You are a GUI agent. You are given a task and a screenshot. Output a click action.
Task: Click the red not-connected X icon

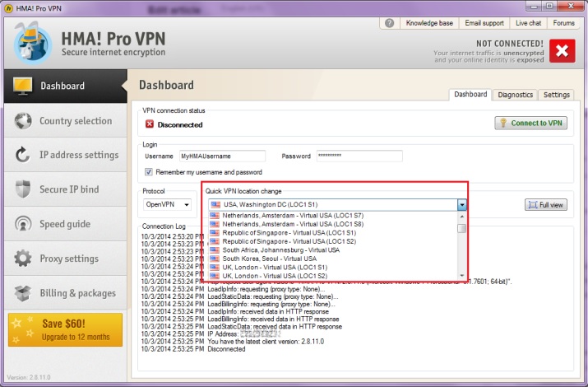point(563,51)
